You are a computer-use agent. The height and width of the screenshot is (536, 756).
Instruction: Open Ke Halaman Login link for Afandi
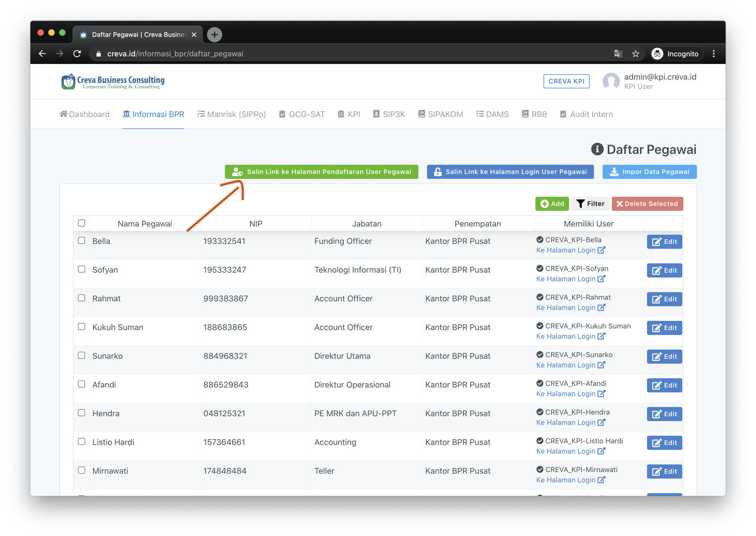(571, 394)
